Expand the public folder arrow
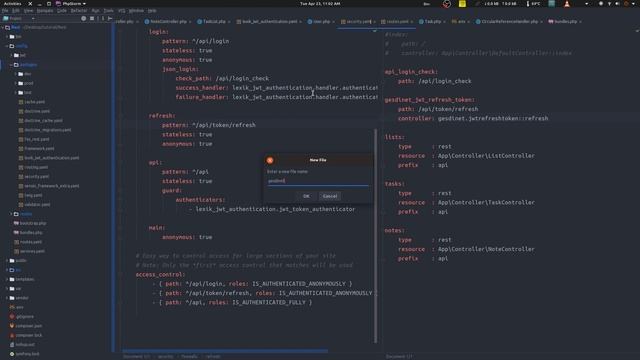The image size is (640, 360). (x=7, y=260)
